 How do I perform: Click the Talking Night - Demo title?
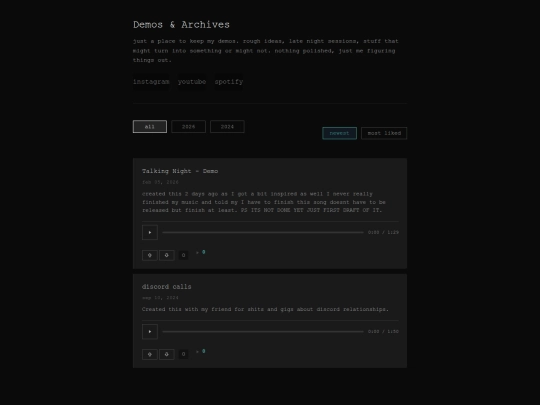(x=180, y=171)
